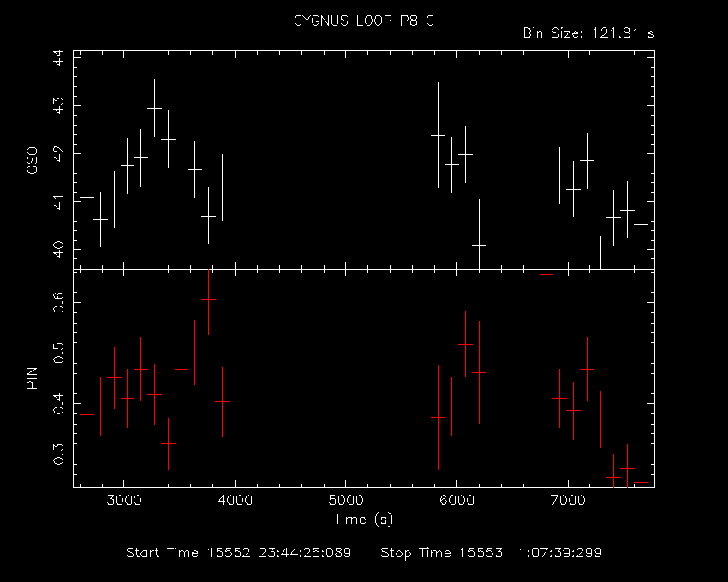Select the Bin Size: 121.81 s label
728x582 pixels.
click(588, 33)
